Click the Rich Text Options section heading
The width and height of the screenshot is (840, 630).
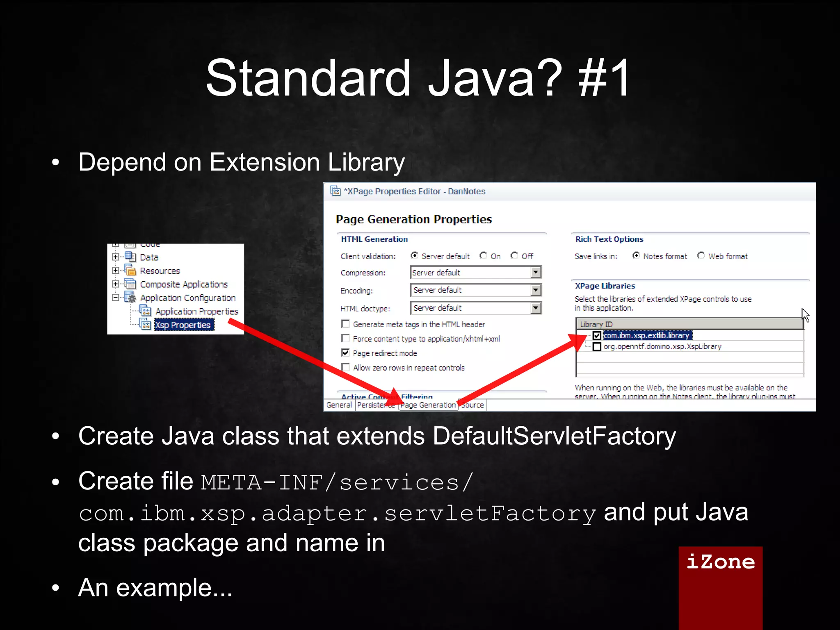609,239
